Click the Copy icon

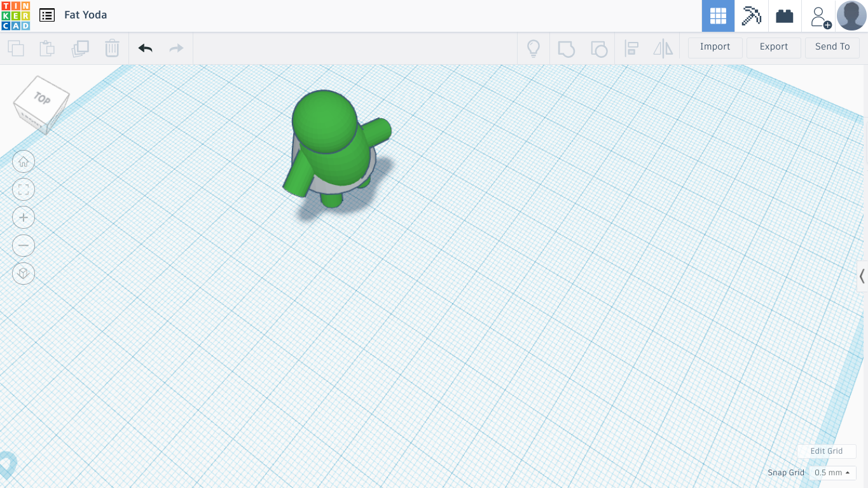pos(16,48)
